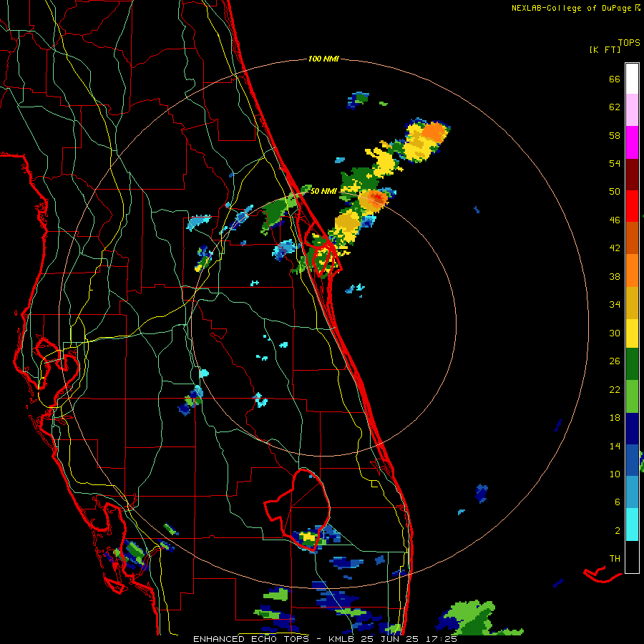This screenshot has height=644, width=644.
Task: Click the dark orange 42 kft swatch
Action: 632,238
